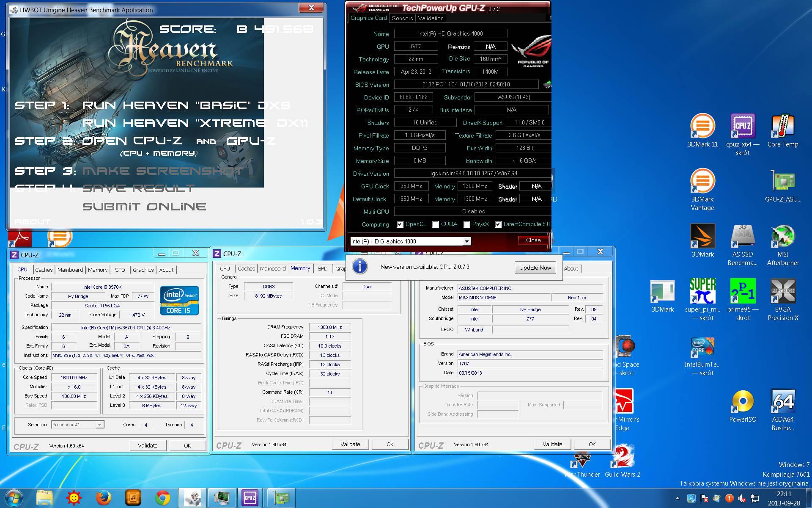Click the GPU-Z BIOS save chip icon
The image size is (812, 508).
click(547, 84)
